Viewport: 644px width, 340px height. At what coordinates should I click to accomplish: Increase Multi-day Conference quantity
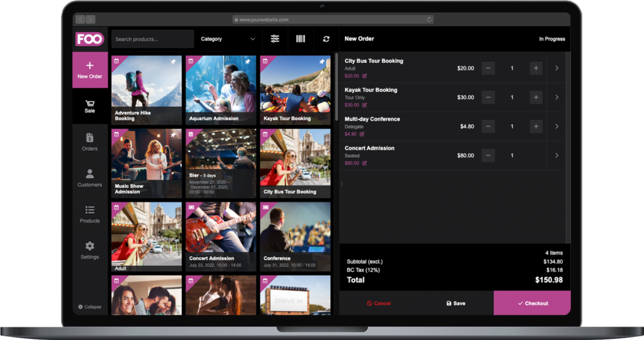point(536,126)
